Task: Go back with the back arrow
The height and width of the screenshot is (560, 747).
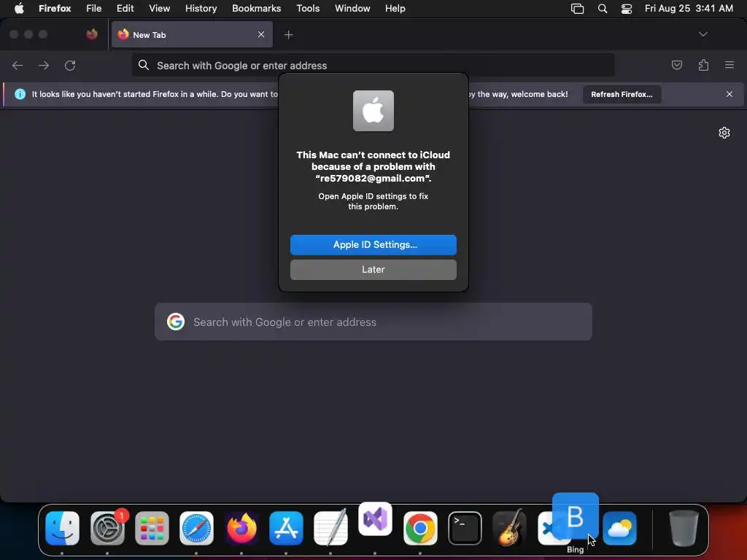Action: pyautogui.click(x=18, y=65)
